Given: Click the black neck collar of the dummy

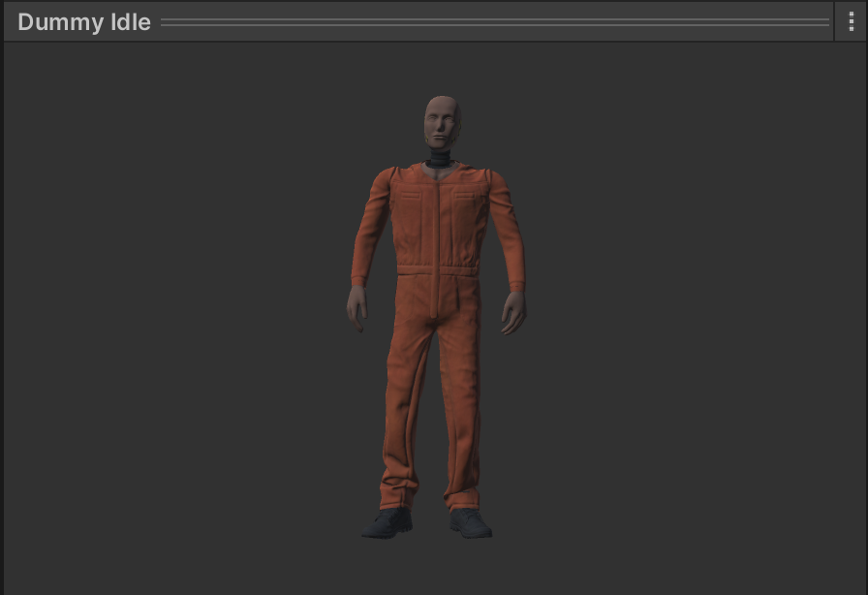Looking at the screenshot, I should click(x=441, y=156).
